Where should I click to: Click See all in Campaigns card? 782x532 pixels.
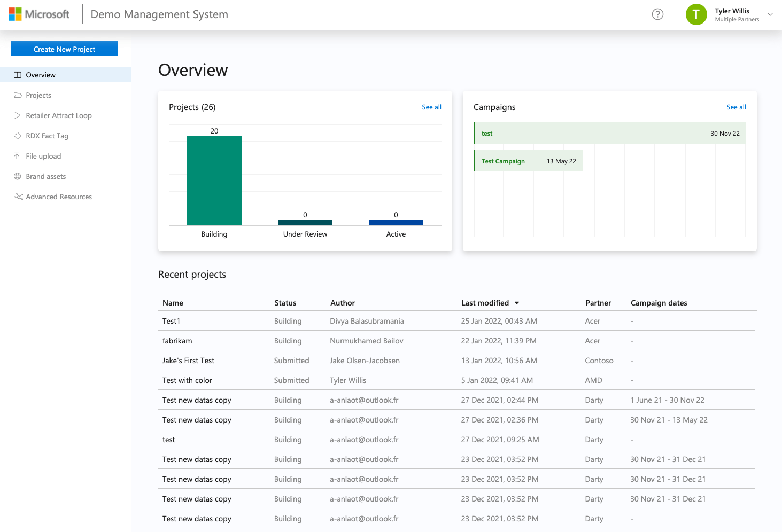coord(736,107)
